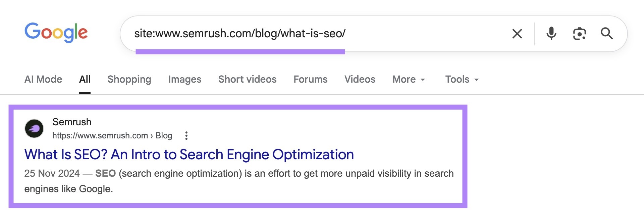Screen dimensions: 644x217
Task: Click the Google logo
Action: coord(56,33)
